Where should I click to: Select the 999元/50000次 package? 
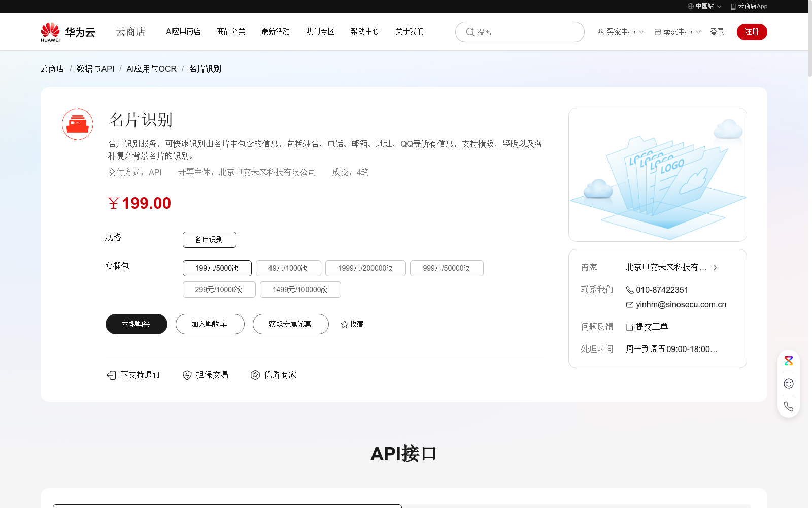point(447,268)
